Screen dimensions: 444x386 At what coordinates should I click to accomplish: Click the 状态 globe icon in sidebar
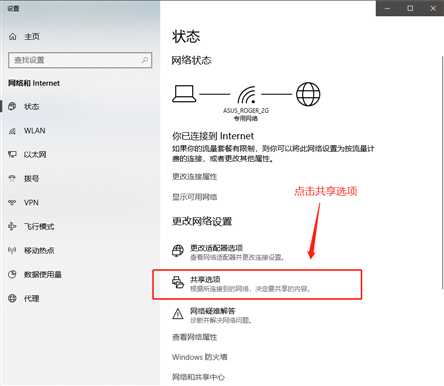12,106
